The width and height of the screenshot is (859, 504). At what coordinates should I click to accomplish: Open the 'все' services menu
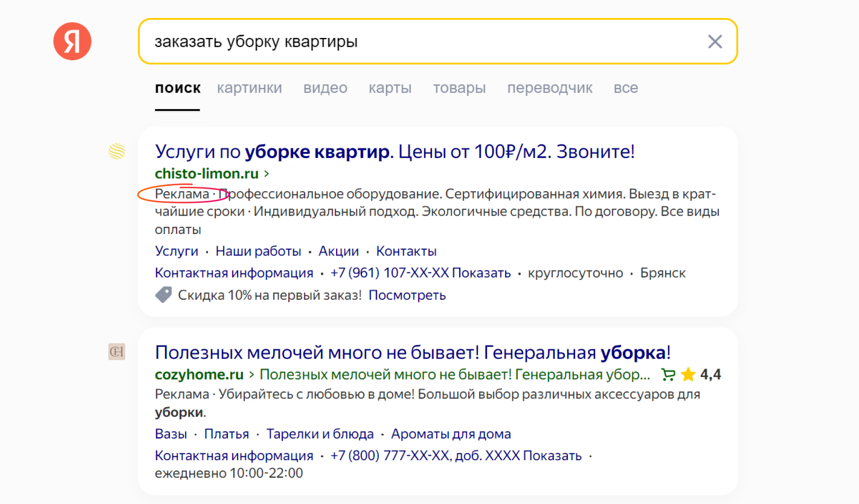[625, 88]
